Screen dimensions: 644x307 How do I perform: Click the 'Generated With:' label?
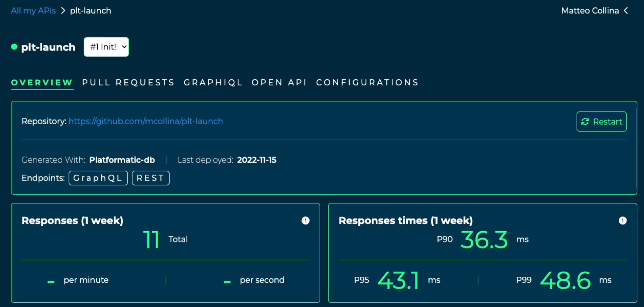coord(53,160)
